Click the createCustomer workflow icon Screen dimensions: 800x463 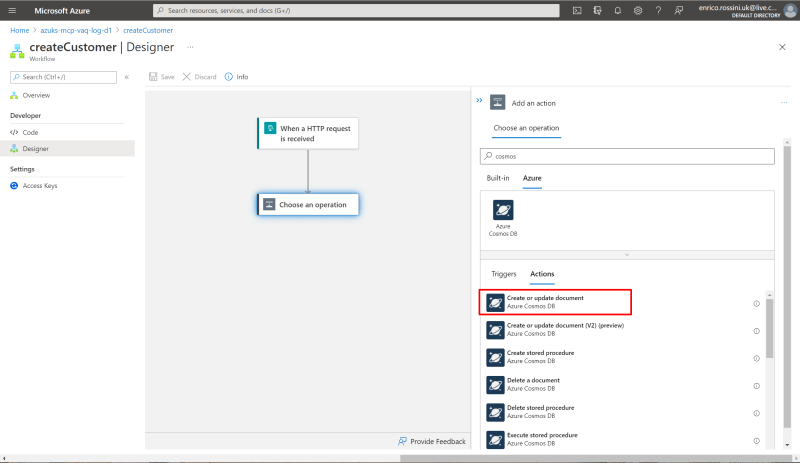click(17, 51)
